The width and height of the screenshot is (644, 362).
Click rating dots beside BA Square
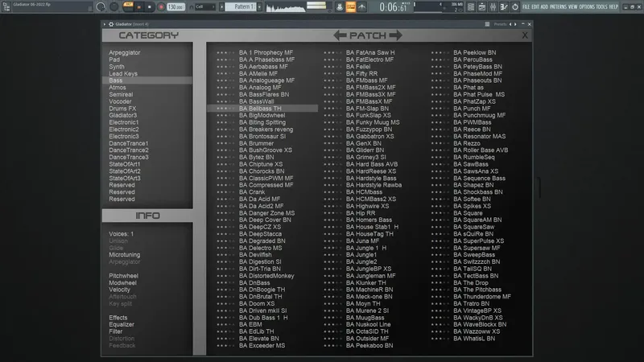pyautogui.click(x=440, y=213)
